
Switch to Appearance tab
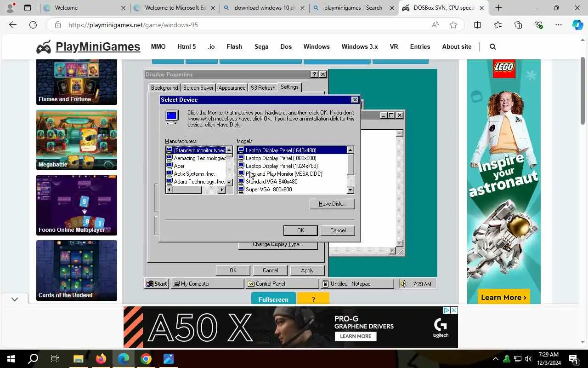tap(232, 88)
